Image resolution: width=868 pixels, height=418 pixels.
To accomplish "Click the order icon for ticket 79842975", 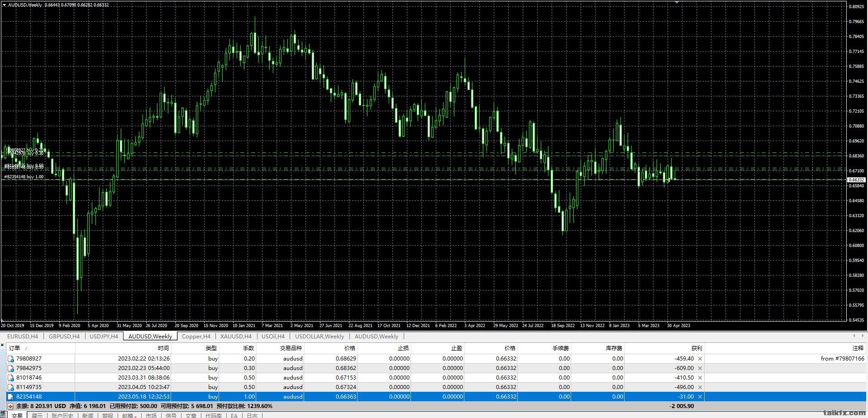I will click(11, 368).
